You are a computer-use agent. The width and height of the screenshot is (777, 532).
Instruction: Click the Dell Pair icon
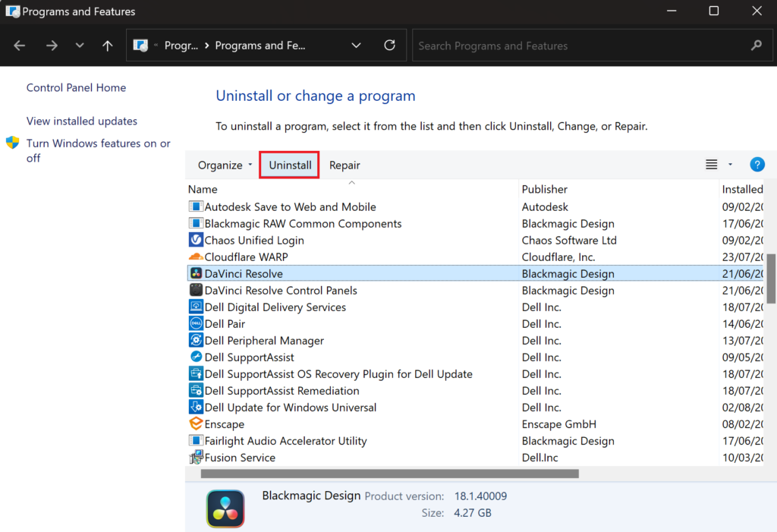click(196, 324)
